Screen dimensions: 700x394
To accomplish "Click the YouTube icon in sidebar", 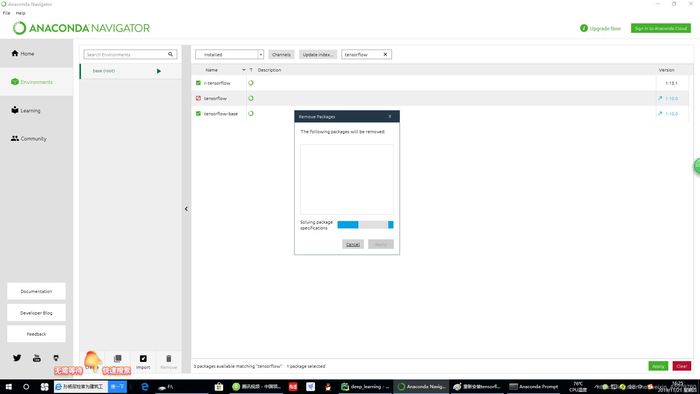I will click(x=37, y=358).
